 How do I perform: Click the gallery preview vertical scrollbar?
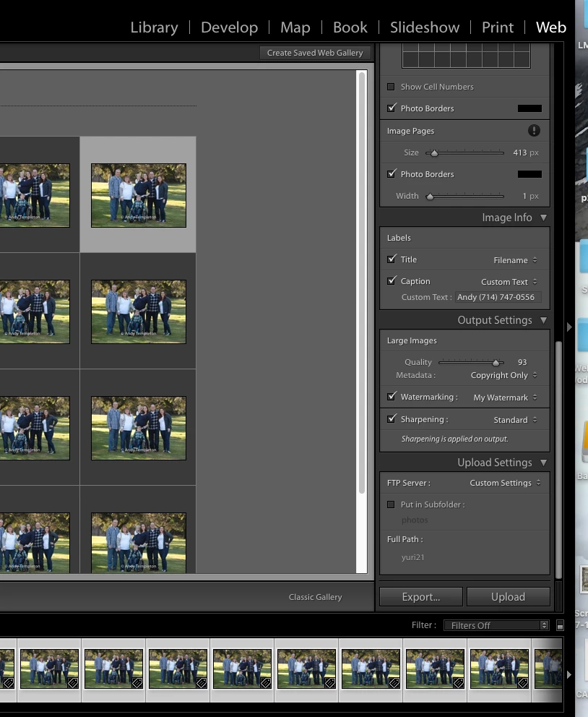(362, 283)
